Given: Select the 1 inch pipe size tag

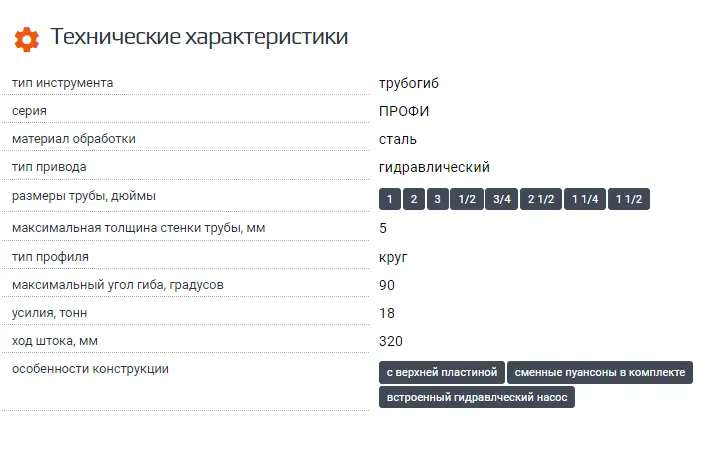Looking at the screenshot, I should (390, 199).
